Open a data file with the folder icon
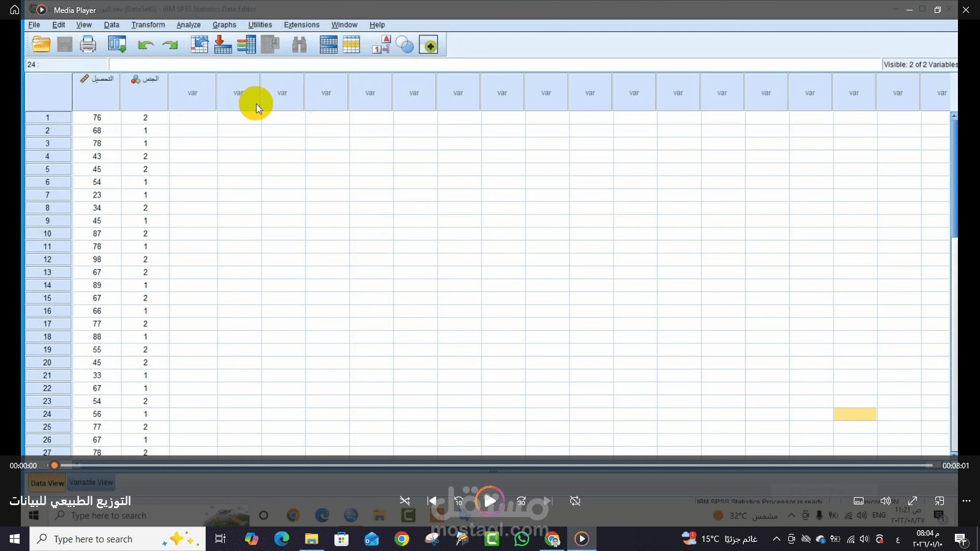 tap(40, 44)
